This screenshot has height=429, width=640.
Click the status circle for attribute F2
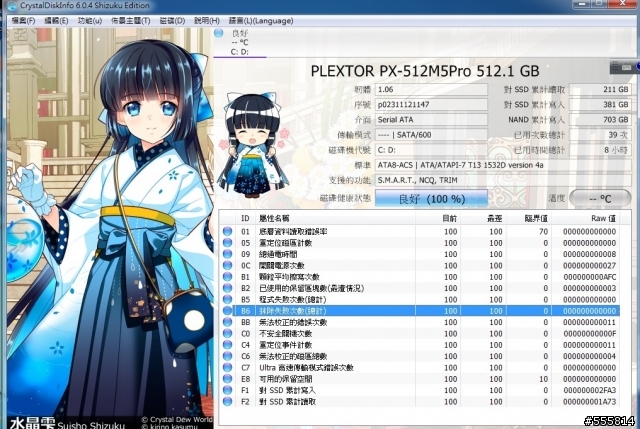pyautogui.click(x=227, y=402)
